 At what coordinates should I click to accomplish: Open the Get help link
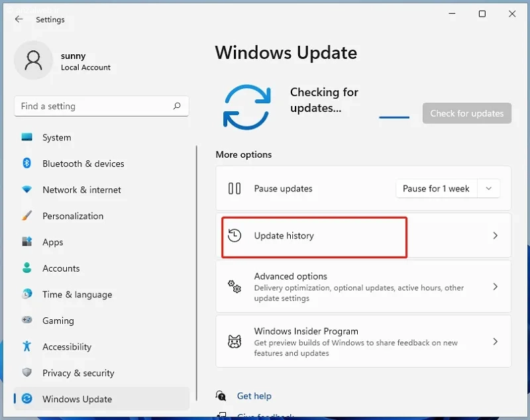pyautogui.click(x=254, y=395)
